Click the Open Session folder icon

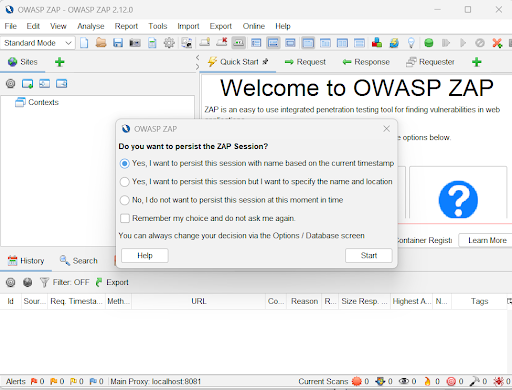coord(101,43)
